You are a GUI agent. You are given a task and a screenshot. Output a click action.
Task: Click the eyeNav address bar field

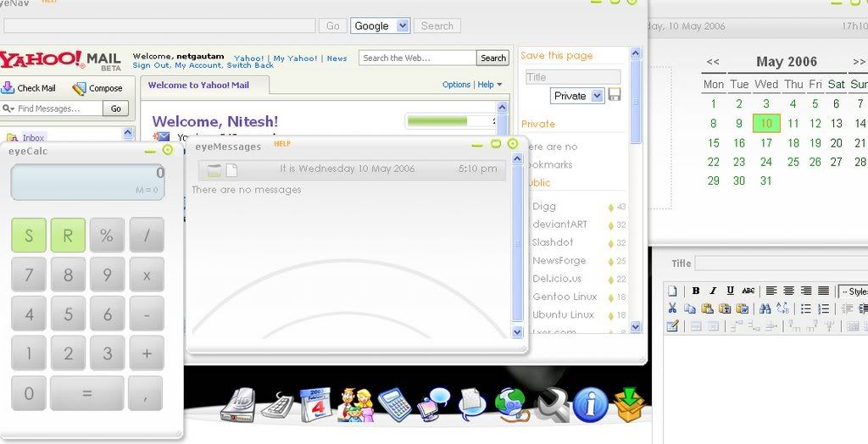tap(159, 25)
